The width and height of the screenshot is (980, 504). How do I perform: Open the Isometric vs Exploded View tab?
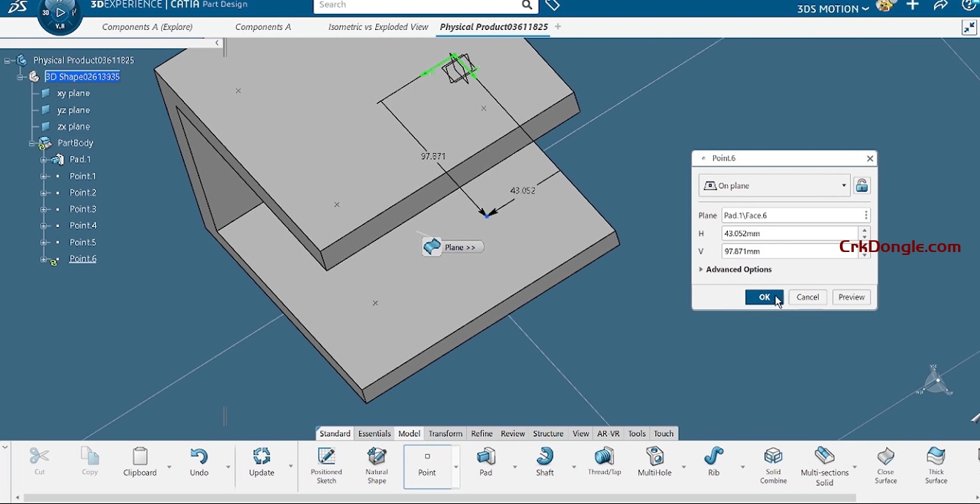coord(377,26)
